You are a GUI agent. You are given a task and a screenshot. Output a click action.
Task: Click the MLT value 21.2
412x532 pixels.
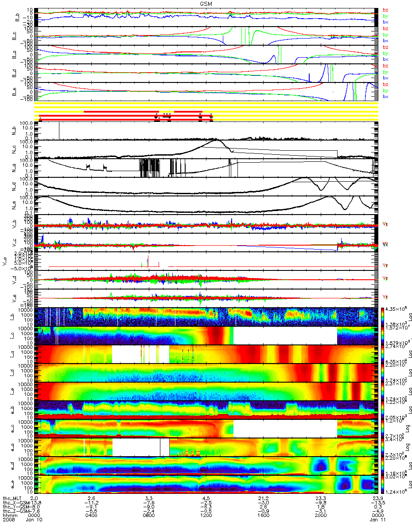263,498
